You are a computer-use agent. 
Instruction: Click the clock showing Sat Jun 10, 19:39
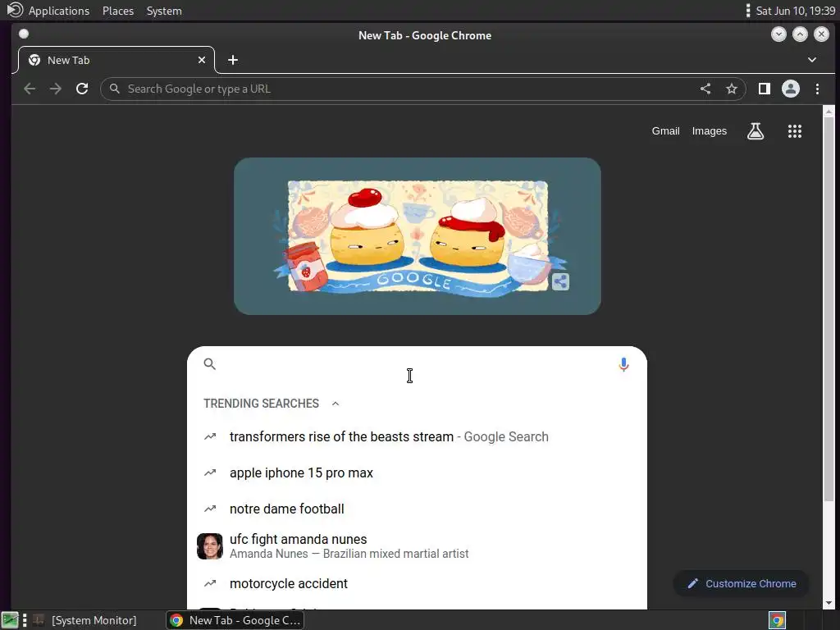point(796,11)
